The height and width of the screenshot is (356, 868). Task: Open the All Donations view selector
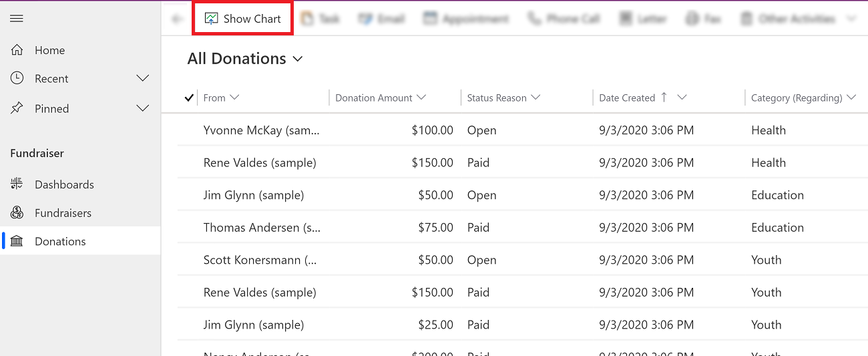[x=245, y=59]
